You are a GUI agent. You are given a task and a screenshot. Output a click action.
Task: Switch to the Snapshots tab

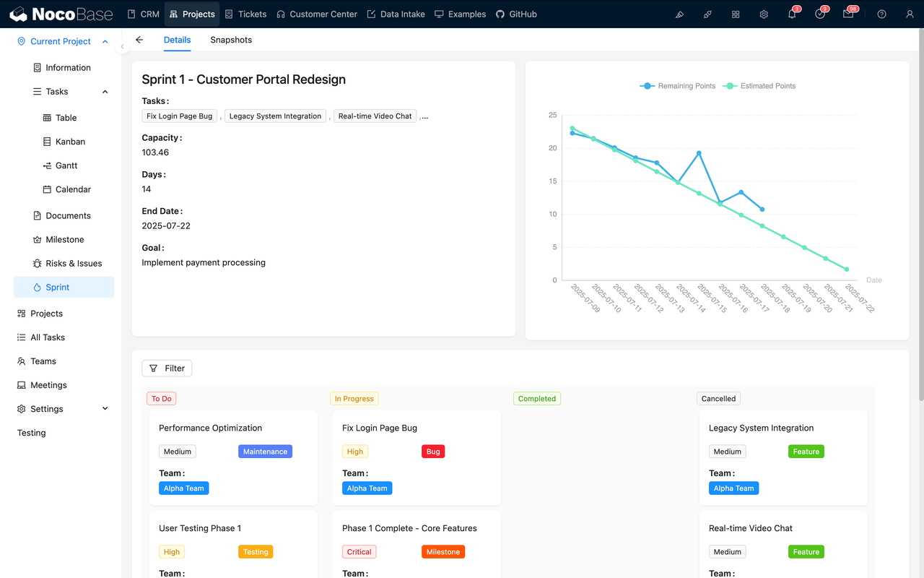tap(231, 40)
